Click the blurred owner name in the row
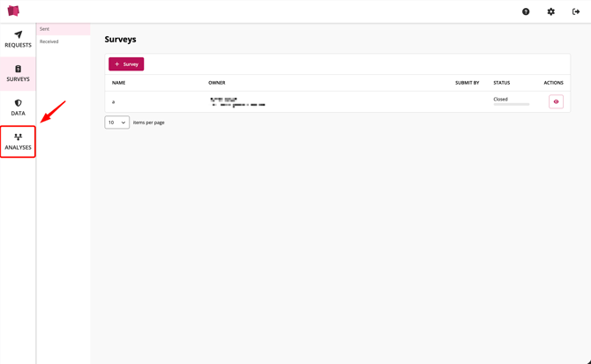The width and height of the screenshot is (591, 364). (x=236, y=102)
